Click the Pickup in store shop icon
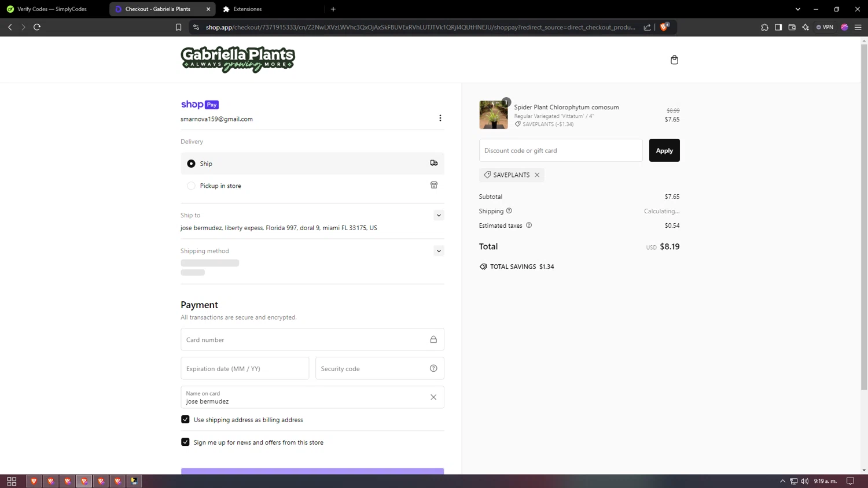The image size is (868, 488). 434,185
